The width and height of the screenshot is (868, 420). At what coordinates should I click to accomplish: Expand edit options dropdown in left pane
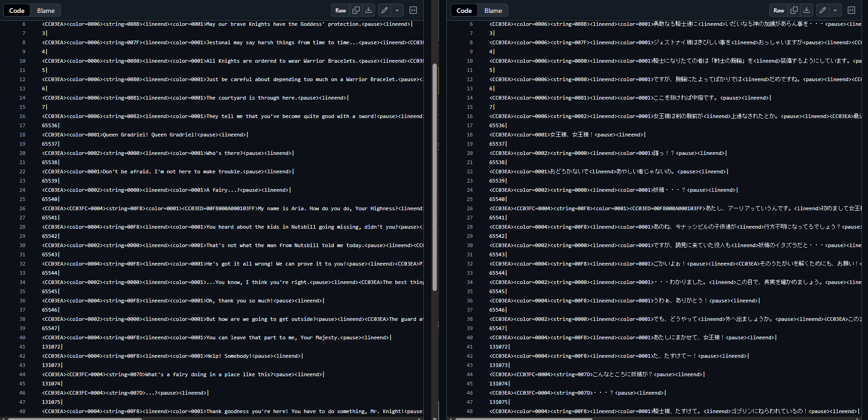point(397,10)
